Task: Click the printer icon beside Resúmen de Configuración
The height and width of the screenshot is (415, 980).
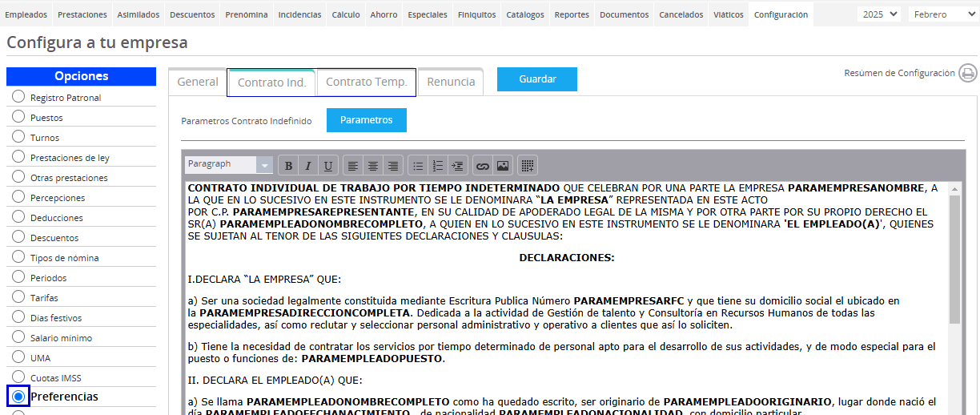Action: coord(968,73)
